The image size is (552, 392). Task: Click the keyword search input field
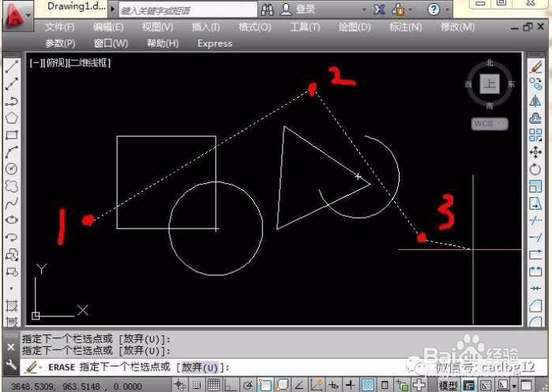(188, 9)
